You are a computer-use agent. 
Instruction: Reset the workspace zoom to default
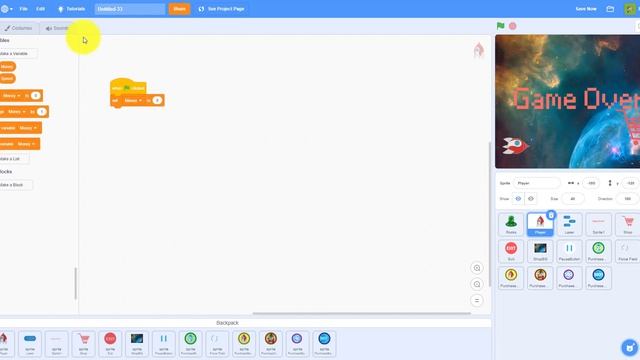(477, 300)
